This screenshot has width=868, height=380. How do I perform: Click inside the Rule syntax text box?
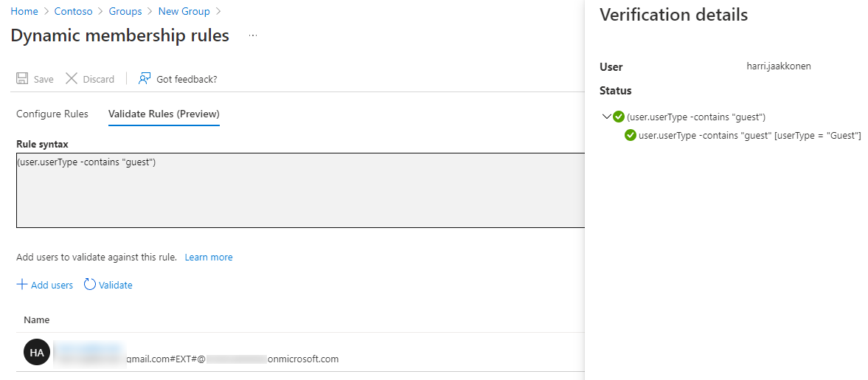[295, 192]
